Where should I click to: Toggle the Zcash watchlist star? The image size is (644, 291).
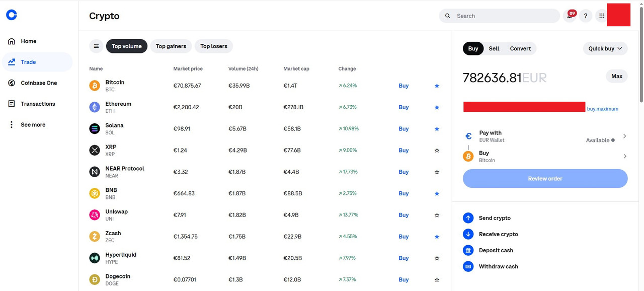pos(437,237)
